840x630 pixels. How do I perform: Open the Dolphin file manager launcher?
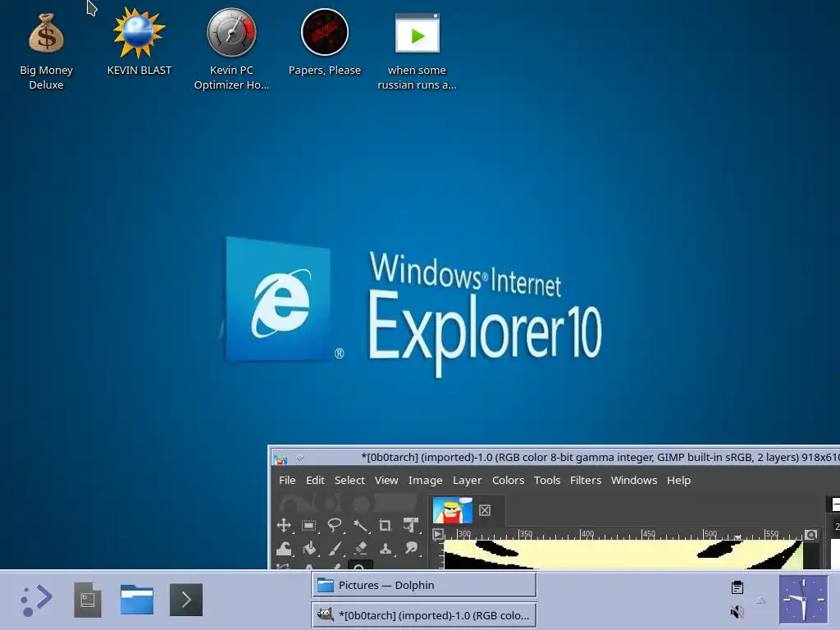pos(137,600)
